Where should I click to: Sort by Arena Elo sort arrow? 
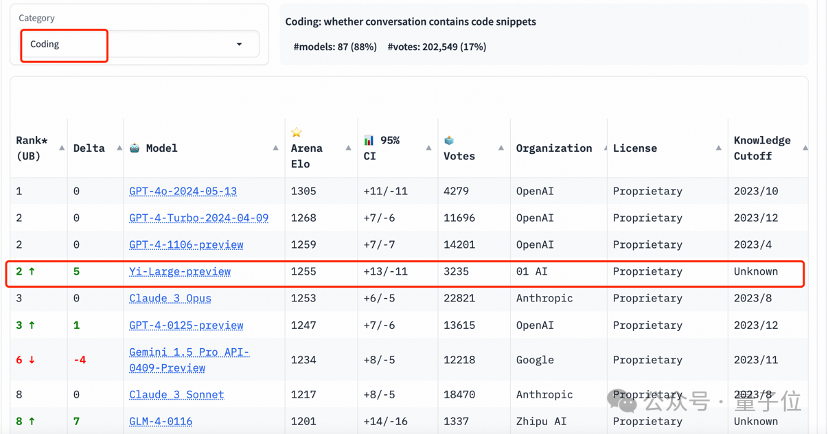[x=349, y=148]
